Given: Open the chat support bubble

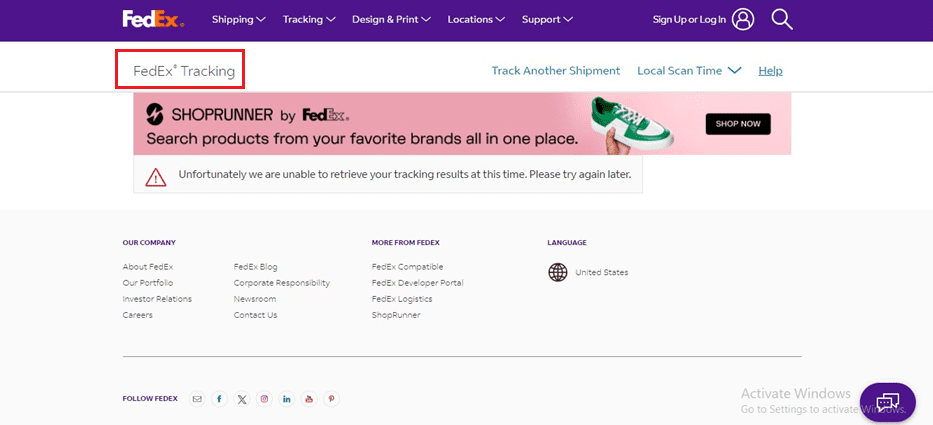Looking at the screenshot, I should [887, 402].
